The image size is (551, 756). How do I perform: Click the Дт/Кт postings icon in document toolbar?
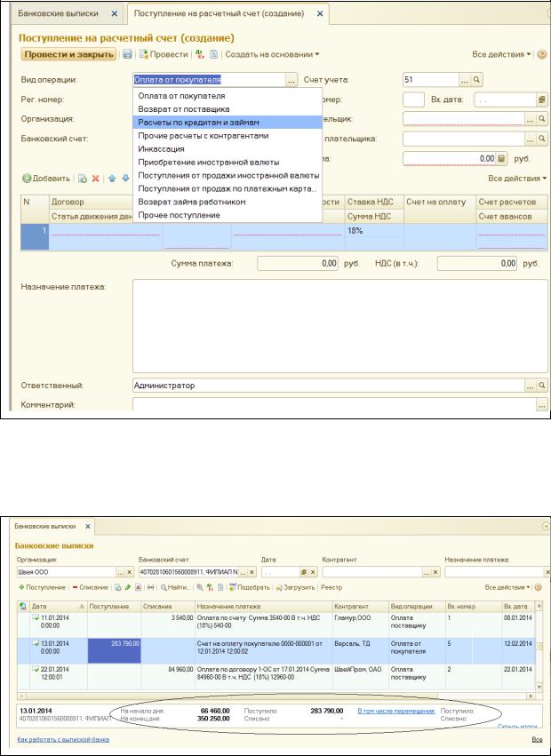[200, 54]
